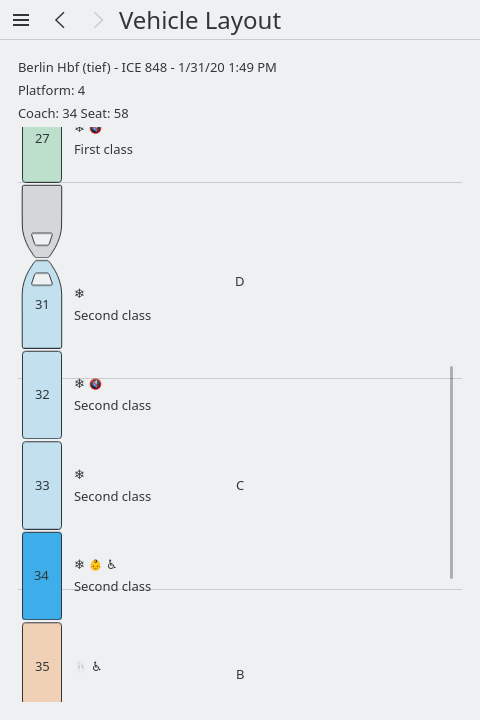480x720 pixels.
Task: Click the restaurant cutlery icon of coach 35
Action: (80, 666)
